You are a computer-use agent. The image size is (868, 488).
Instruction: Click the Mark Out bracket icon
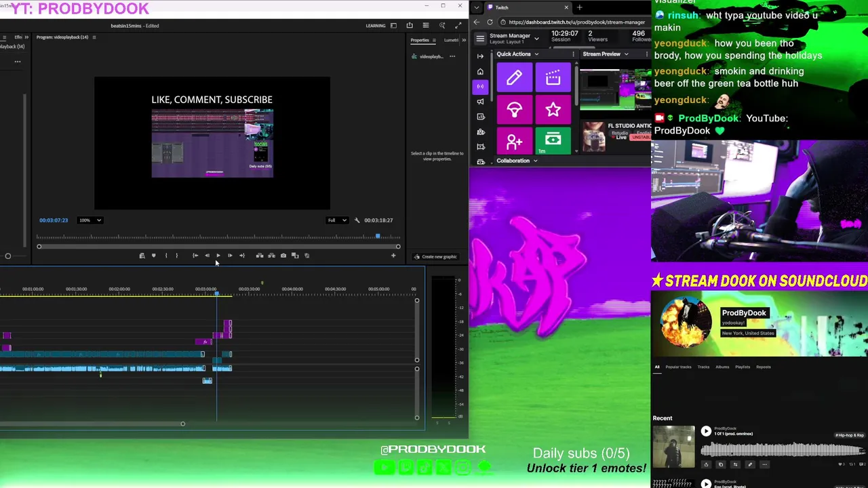[x=177, y=256]
